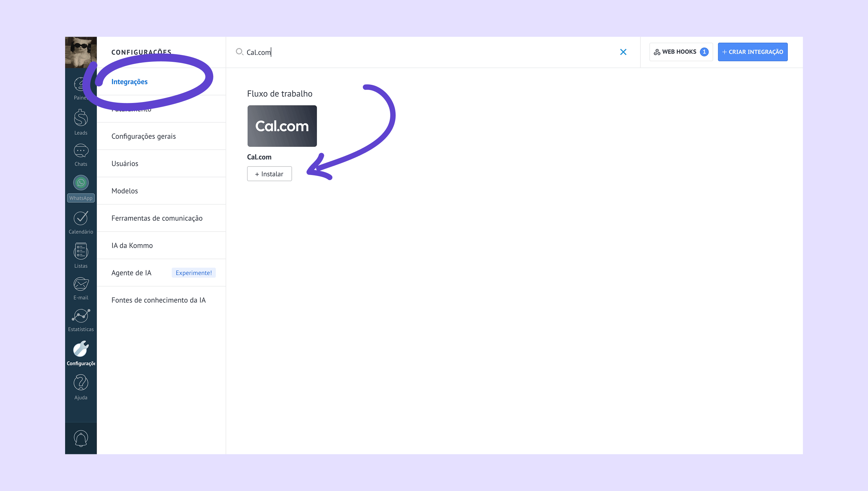Image resolution: width=868 pixels, height=491 pixels.
Task: Open the Chats speech bubble icon
Action: coord(81,151)
